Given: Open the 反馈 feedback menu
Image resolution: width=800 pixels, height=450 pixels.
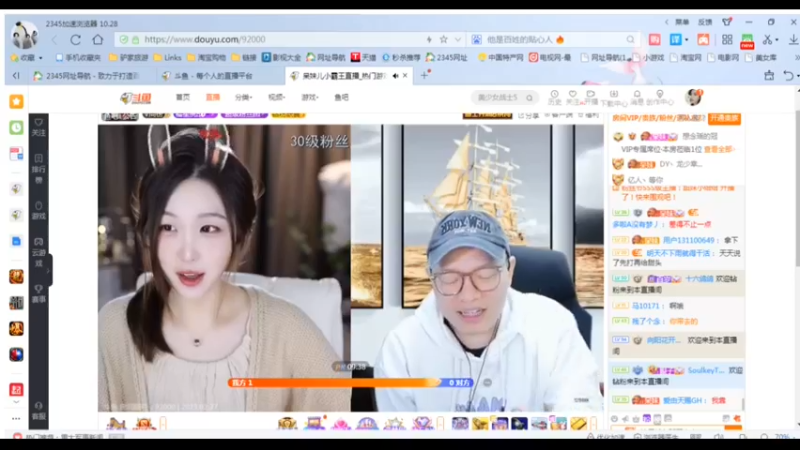Looking at the screenshot, I should tap(705, 22).
